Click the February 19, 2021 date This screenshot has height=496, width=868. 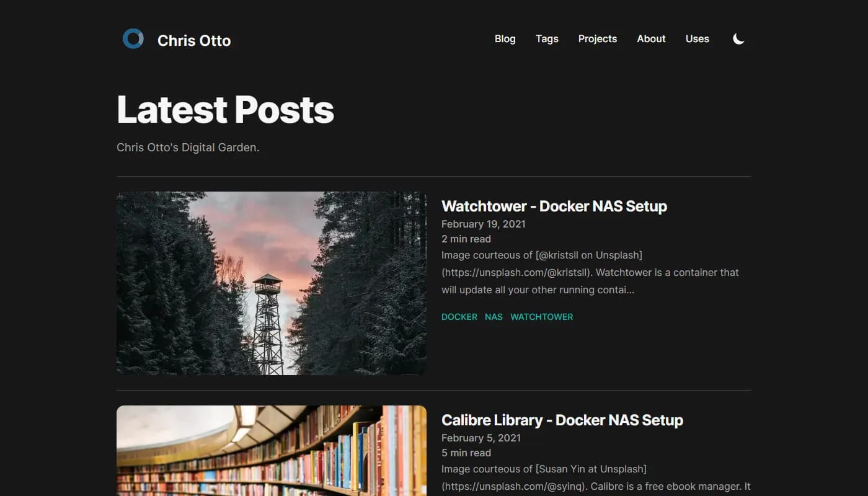coord(484,224)
